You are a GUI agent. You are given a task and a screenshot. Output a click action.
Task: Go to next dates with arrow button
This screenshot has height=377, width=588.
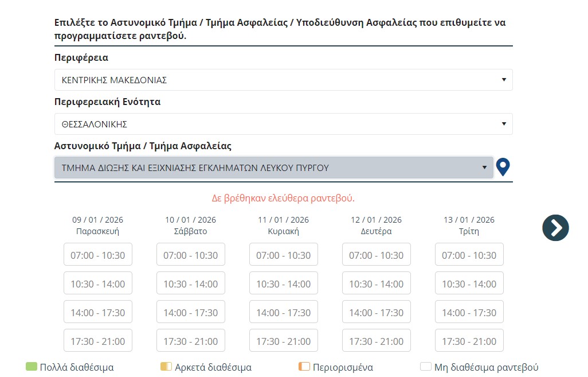pos(555,227)
